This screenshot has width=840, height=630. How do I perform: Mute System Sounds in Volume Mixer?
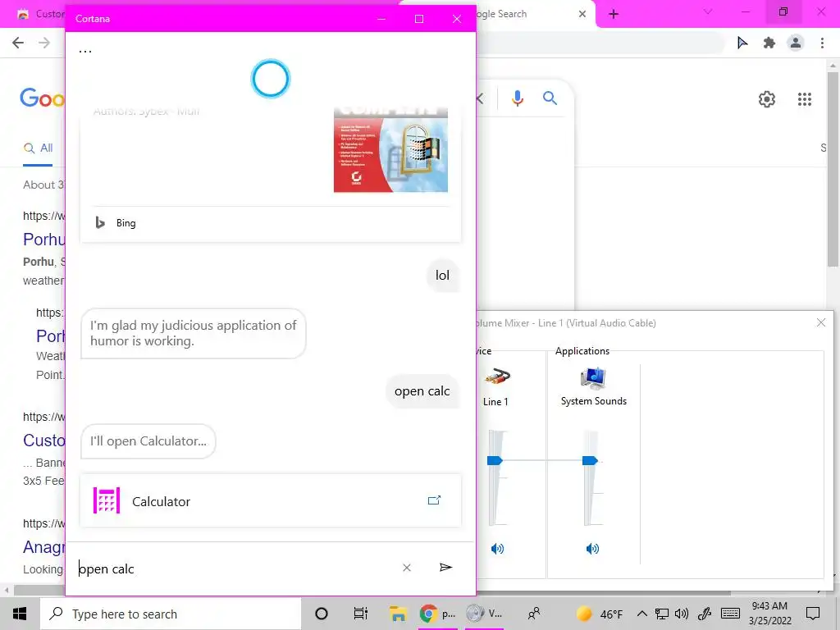tap(592, 549)
